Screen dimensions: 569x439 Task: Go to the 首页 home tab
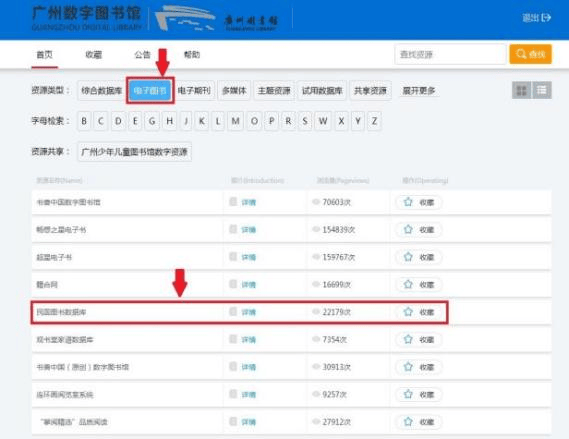(x=44, y=55)
